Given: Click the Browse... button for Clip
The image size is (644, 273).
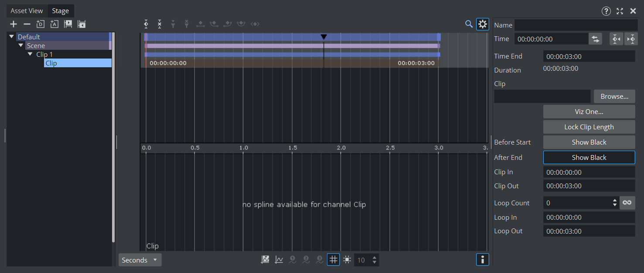Looking at the screenshot, I should 614,97.
